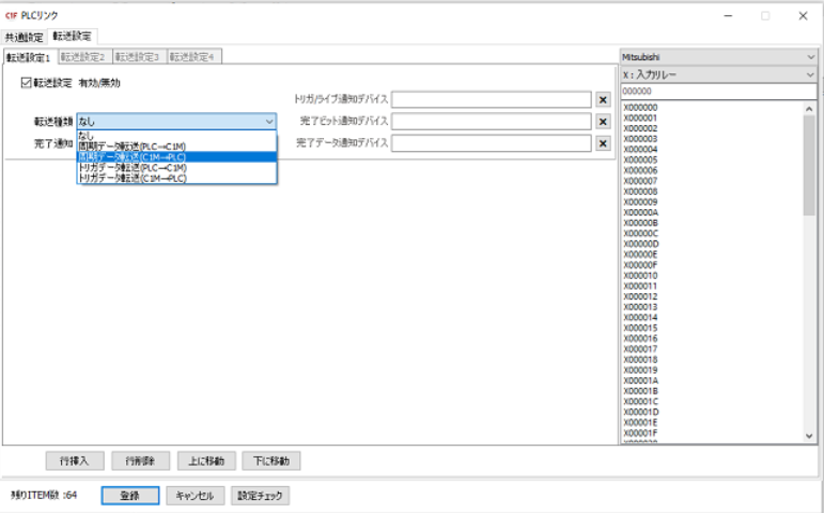Clear the 完了データ通知デバイス field with X

coord(603,144)
